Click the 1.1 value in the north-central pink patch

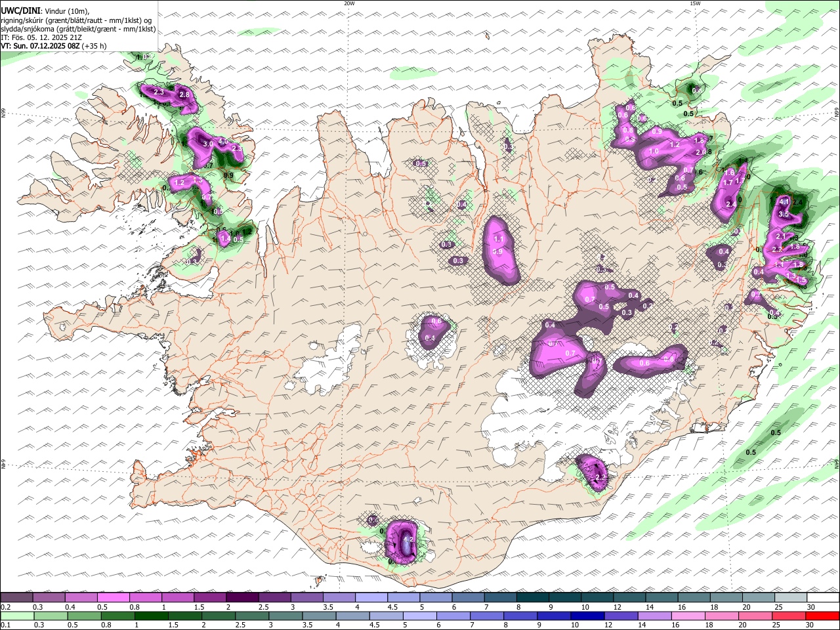click(x=499, y=240)
